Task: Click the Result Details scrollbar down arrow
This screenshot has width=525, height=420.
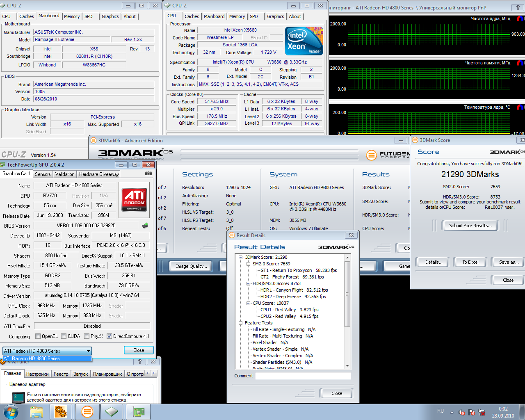Action: [347, 365]
